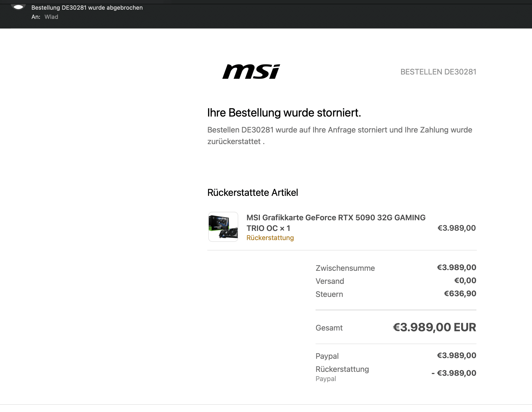
Task: Click the Gesamt total €3.989,00 EUR
Action: coord(434,327)
